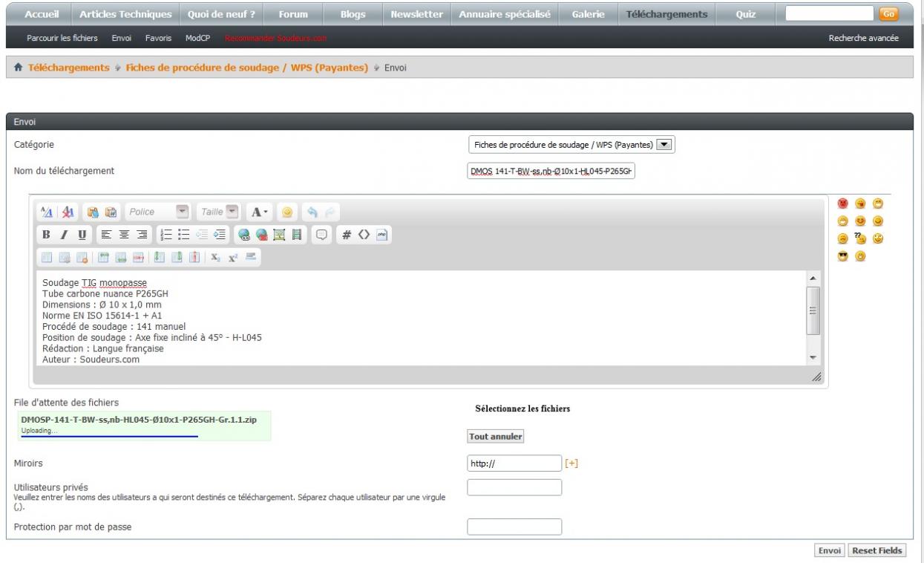Insert the sunglasses cool smiley
This screenshot has width=924, height=563.
click(842, 257)
